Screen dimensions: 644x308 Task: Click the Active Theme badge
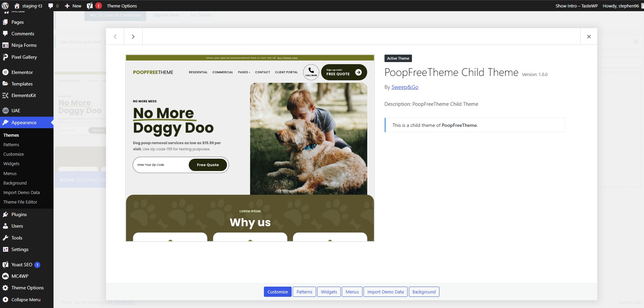coord(398,58)
